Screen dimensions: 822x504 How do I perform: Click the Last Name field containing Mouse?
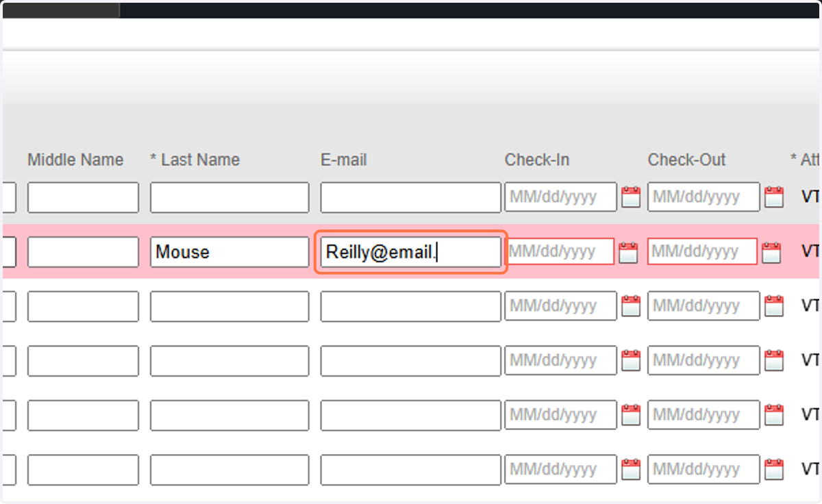point(229,252)
